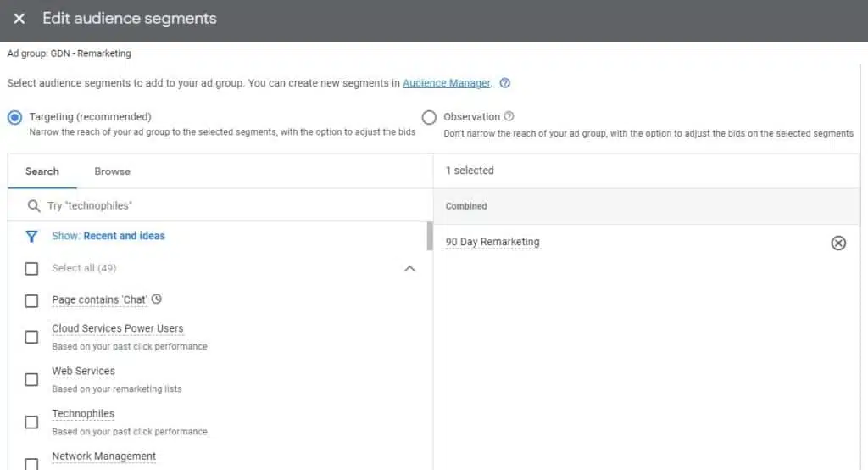Collapse the segment list with the chevron
Viewport: 868px width, 470px height.
(409, 269)
